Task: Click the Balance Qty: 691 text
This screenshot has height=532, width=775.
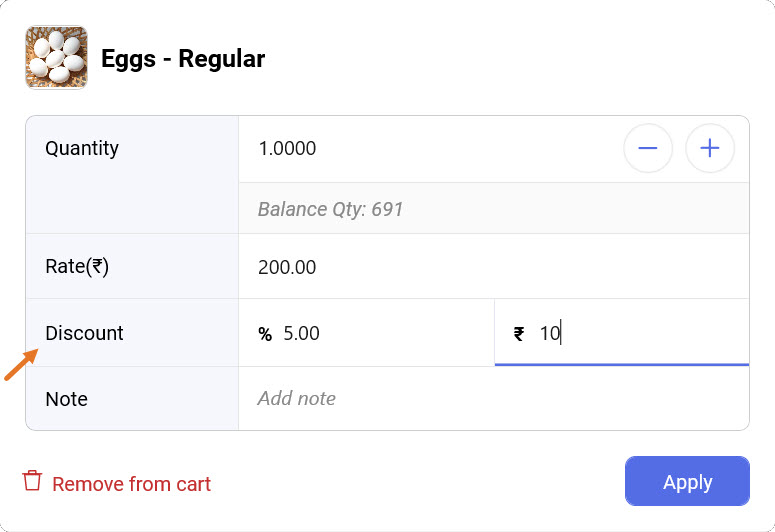Action: (x=330, y=210)
